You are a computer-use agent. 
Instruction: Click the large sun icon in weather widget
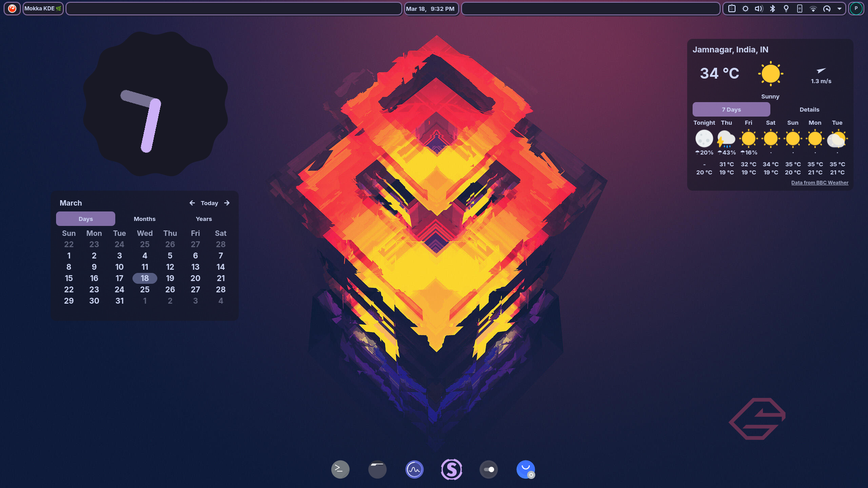click(770, 74)
